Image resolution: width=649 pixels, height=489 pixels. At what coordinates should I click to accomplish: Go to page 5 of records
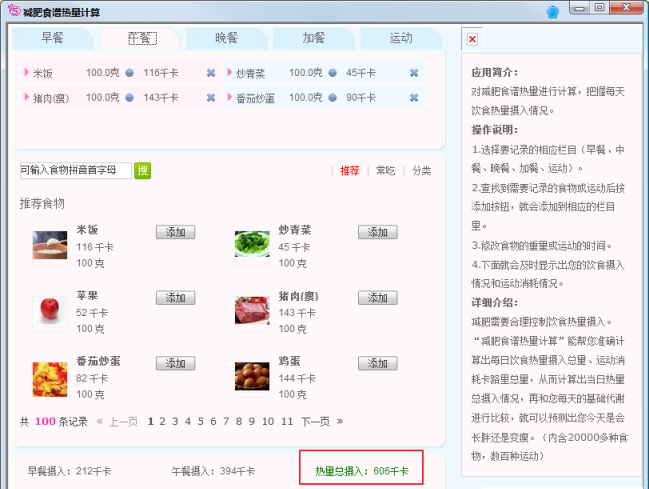[x=200, y=422]
